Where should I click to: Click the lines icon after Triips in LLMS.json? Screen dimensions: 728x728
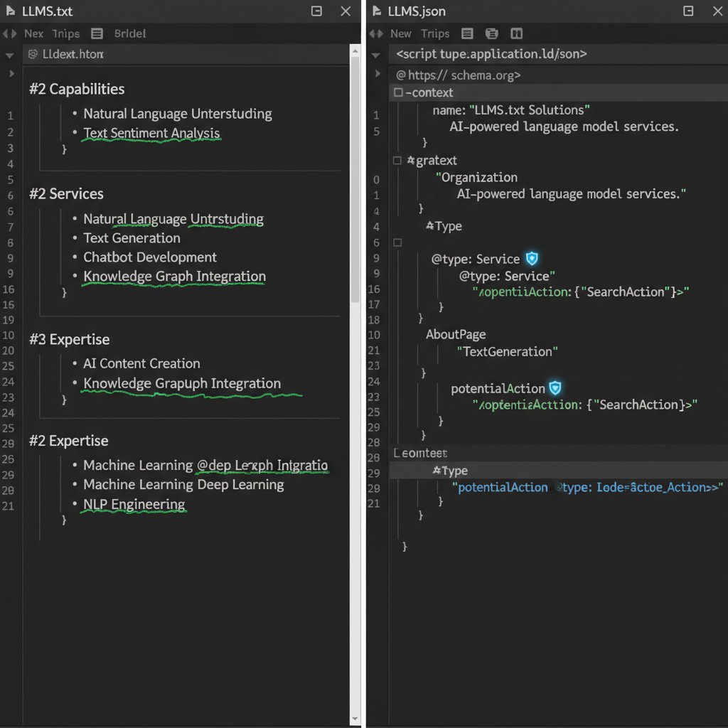(x=467, y=33)
